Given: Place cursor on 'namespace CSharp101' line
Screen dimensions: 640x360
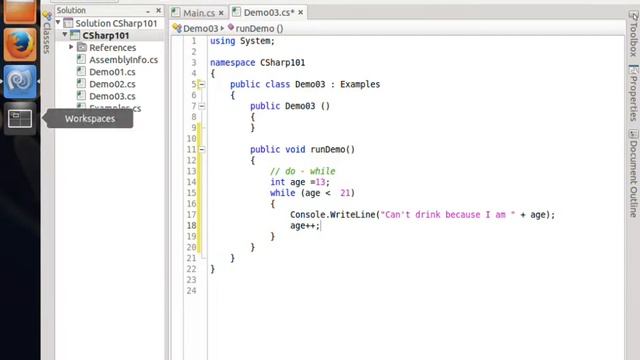Looking at the screenshot, I should 258,62.
